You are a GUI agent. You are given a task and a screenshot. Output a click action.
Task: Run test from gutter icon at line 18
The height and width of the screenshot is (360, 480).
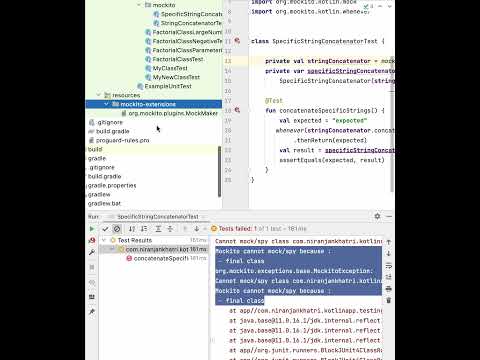[237, 110]
